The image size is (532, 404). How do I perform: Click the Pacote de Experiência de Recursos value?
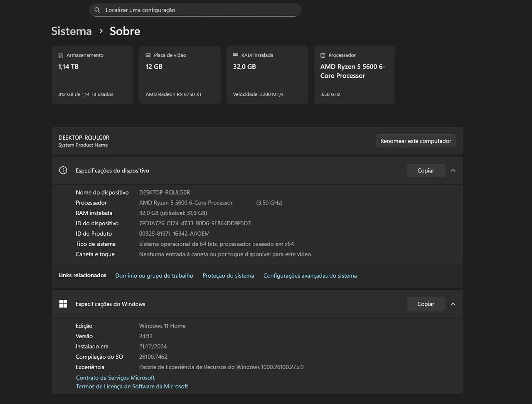click(x=222, y=367)
